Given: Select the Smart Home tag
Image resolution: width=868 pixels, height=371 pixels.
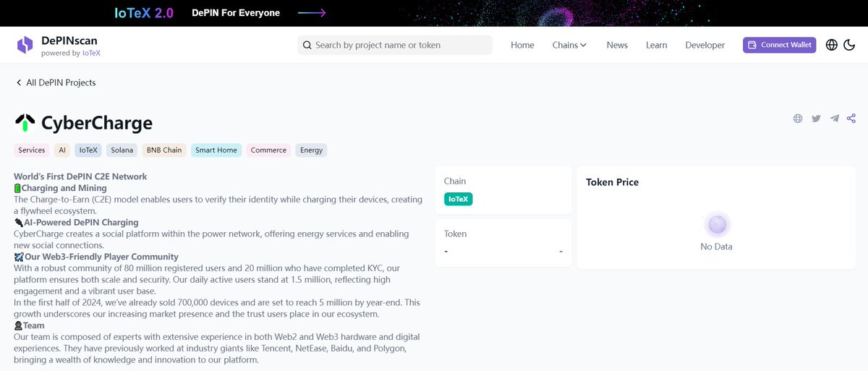Looking at the screenshot, I should point(216,150).
